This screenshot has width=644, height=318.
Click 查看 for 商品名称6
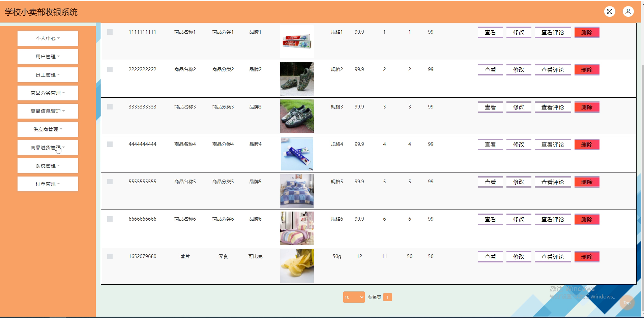(490, 219)
